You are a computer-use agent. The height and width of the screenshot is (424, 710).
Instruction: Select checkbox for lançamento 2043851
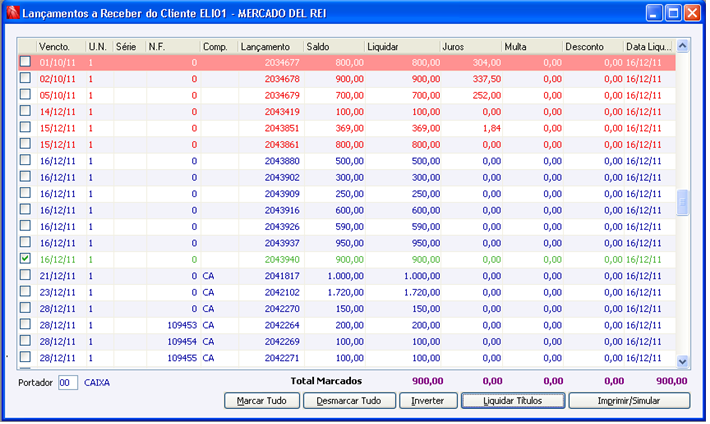coord(25,127)
